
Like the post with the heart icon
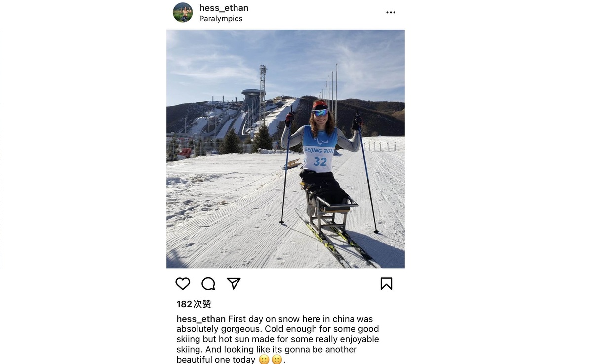pyautogui.click(x=183, y=283)
